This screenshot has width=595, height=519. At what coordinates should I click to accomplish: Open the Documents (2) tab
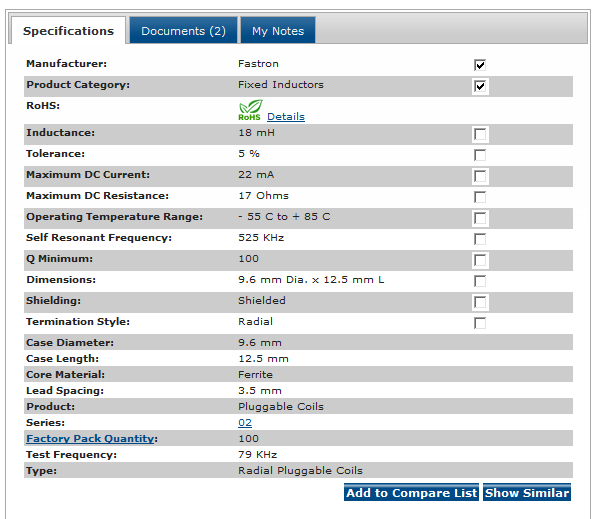183,31
